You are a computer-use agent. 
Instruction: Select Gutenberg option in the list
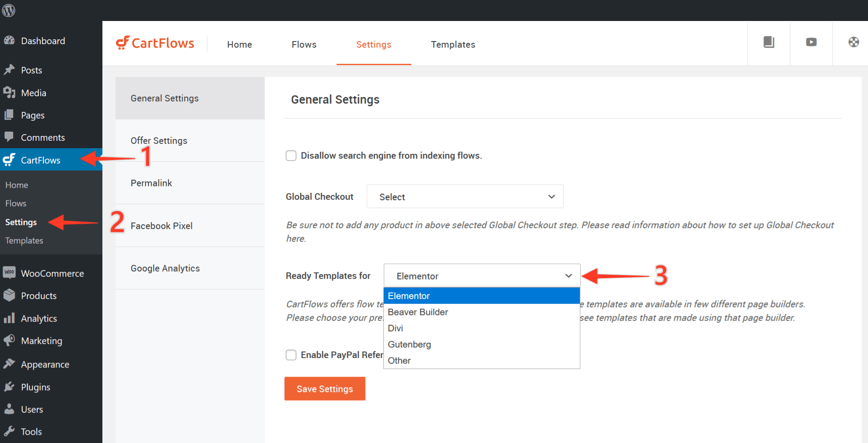coord(409,345)
